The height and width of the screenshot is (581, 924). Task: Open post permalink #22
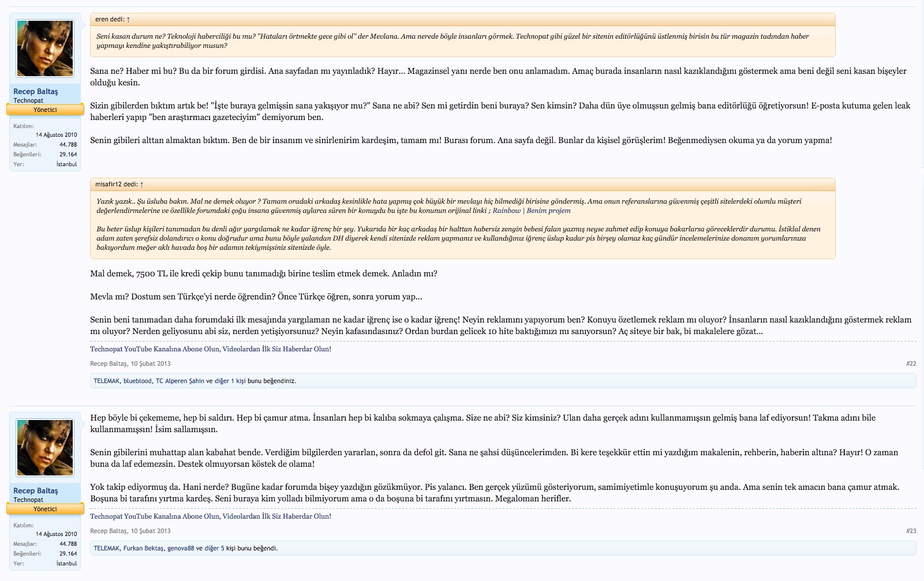tap(911, 363)
